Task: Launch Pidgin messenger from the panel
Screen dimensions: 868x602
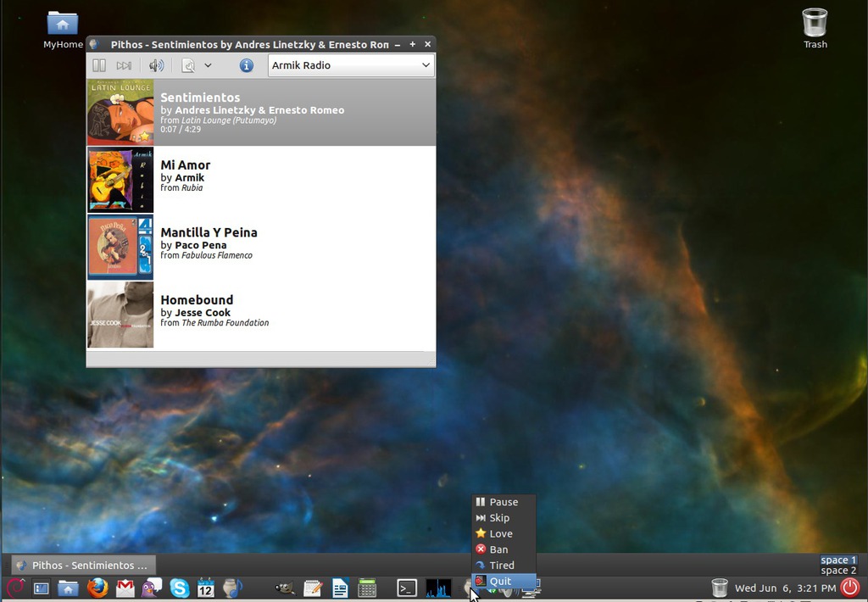Action: coord(152,588)
